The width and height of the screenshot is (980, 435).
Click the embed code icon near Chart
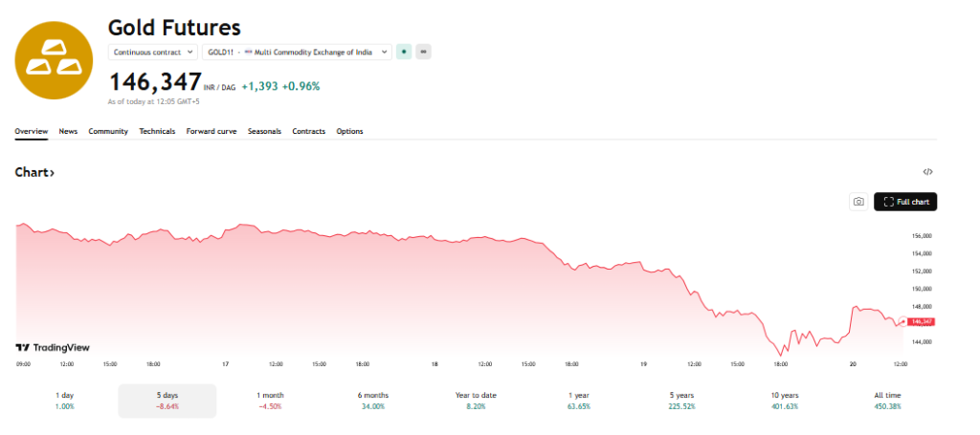[x=928, y=172]
